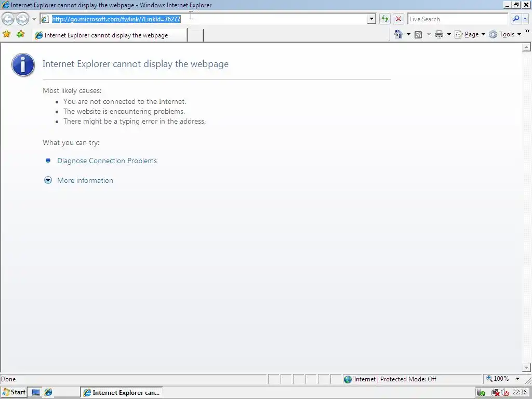Restore down the Internet Explorer window
This screenshot has width=532, height=399.
[x=516, y=5]
